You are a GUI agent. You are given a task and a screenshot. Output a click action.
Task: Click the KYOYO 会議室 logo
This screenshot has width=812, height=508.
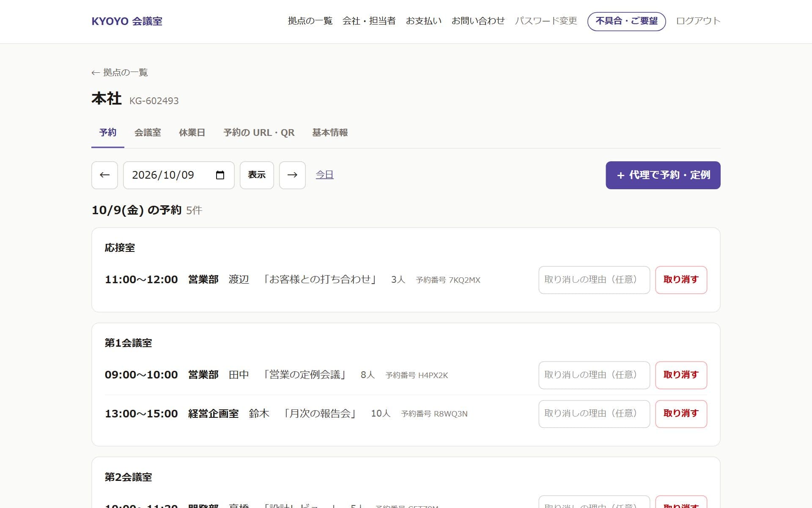tap(127, 21)
